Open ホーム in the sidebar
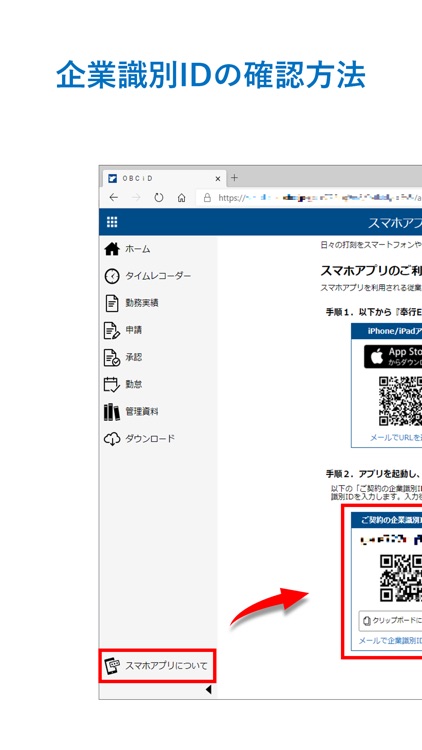 tap(138, 249)
